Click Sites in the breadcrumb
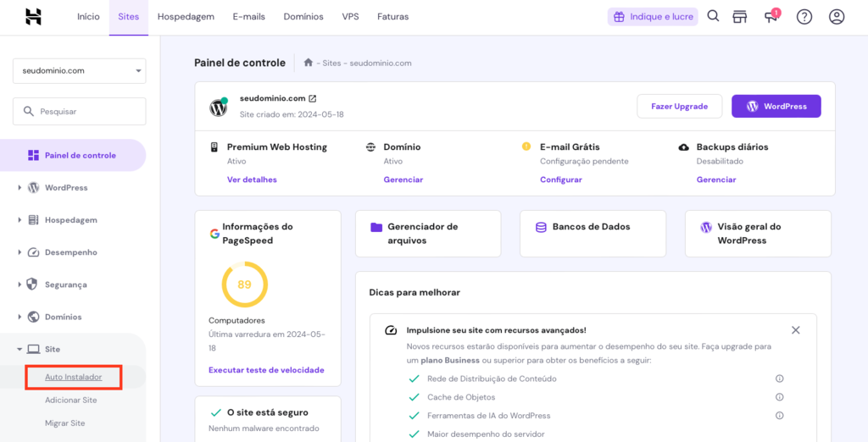The height and width of the screenshot is (442, 868). [331, 63]
